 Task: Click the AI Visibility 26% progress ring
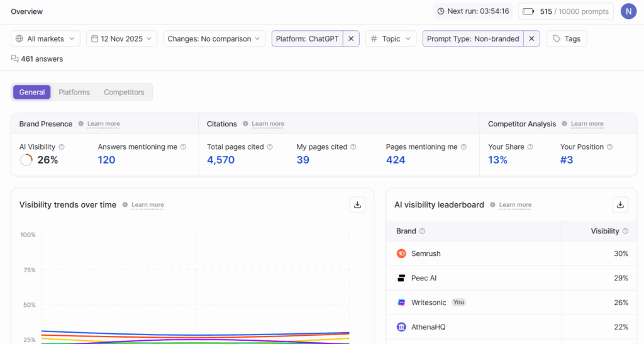pos(26,160)
